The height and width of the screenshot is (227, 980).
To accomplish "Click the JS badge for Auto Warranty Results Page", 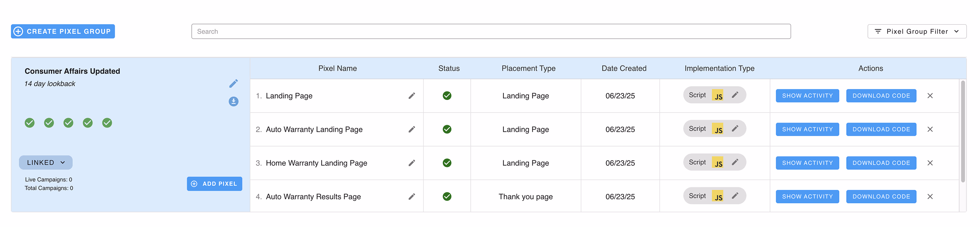I will 718,196.
